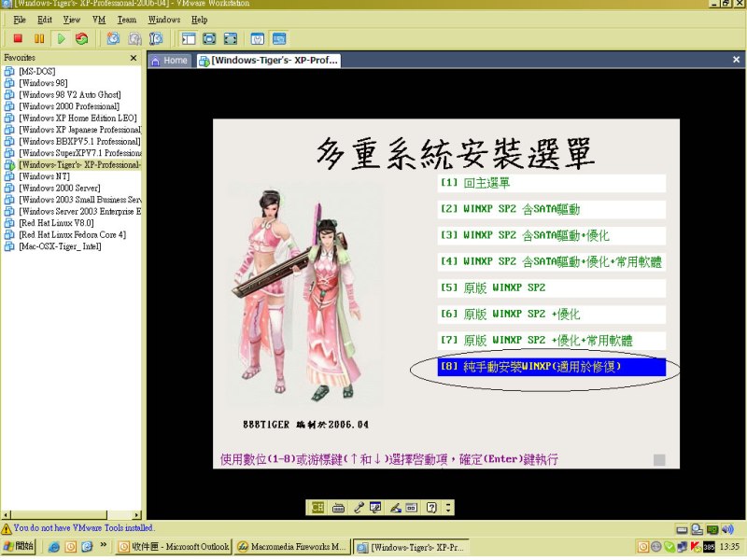The image size is (747, 560).
Task: Open the 開始 Start button
Action: [x=19, y=546]
